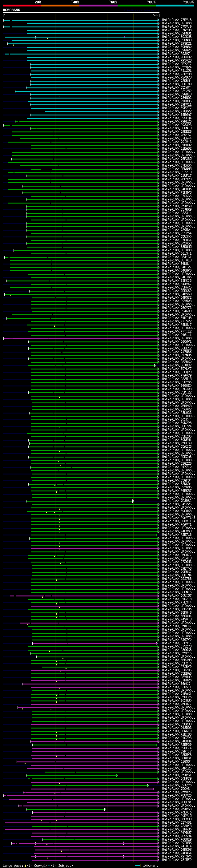Click the query end position 599
The image size is (197, 868).
[155, 15]
